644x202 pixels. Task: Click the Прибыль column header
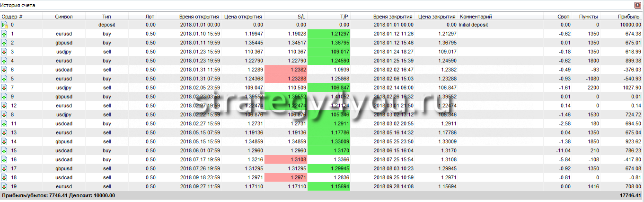tap(629, 17)
